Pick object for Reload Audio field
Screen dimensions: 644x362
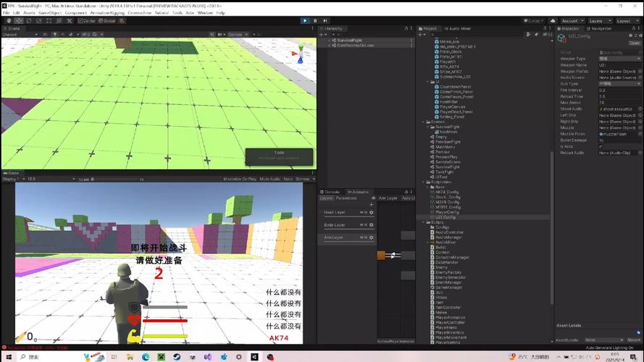pyautogui.click(x=640, y=153)
